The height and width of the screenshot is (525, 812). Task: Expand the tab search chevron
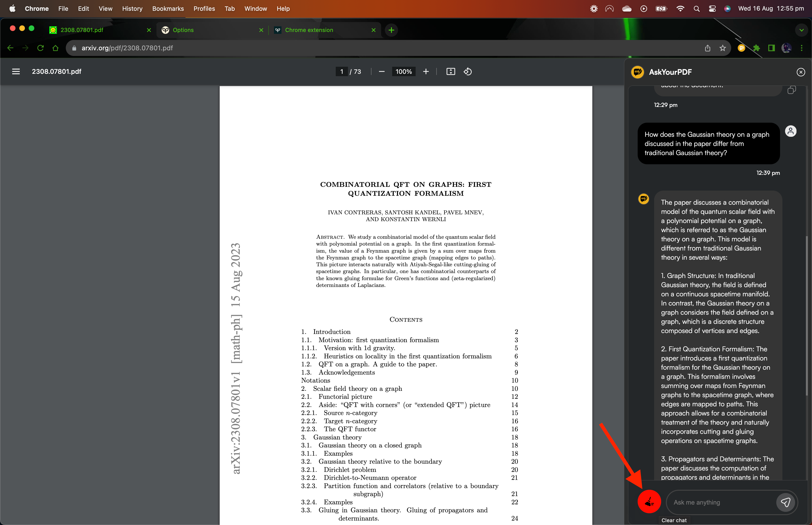tap(801, 30)
